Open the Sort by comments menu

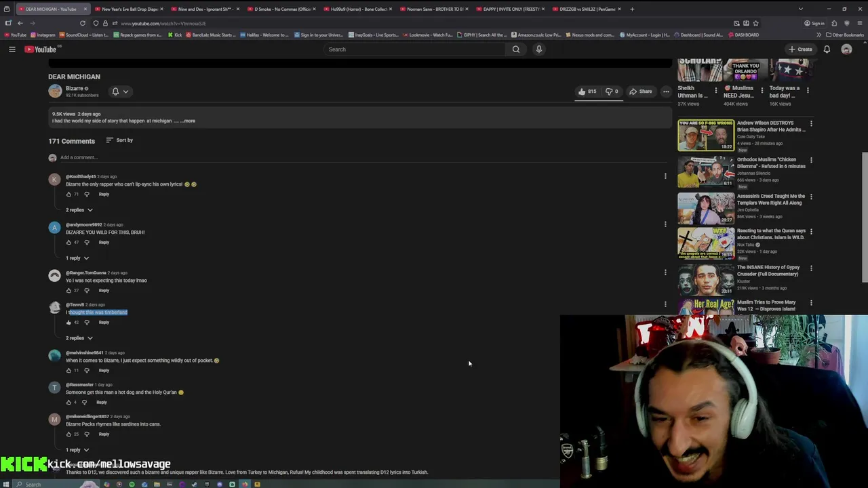119,140
